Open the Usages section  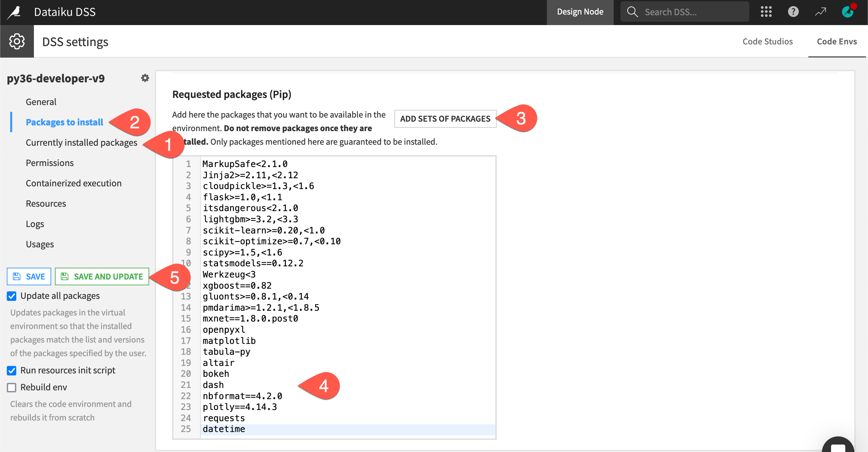click(x=40, y=244)
